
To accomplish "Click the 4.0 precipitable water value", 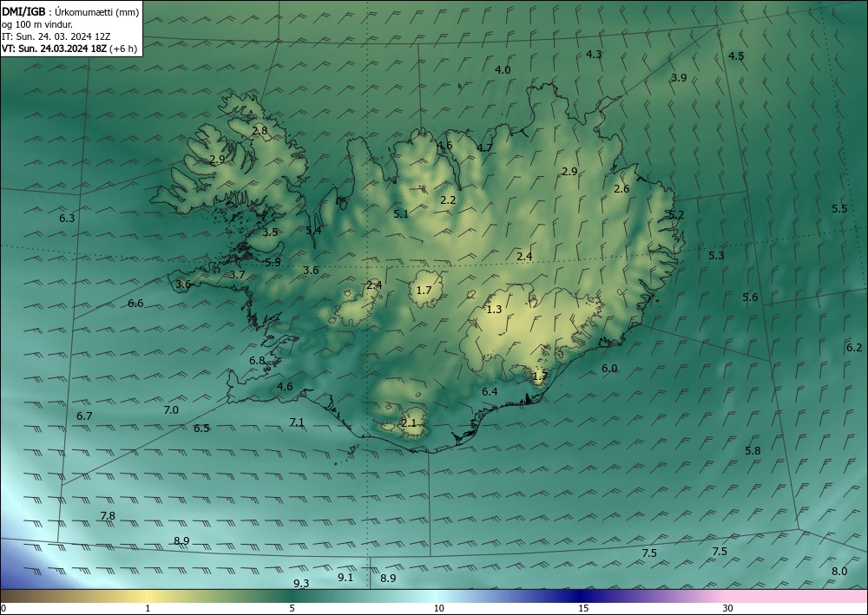I will click(502, 70).
